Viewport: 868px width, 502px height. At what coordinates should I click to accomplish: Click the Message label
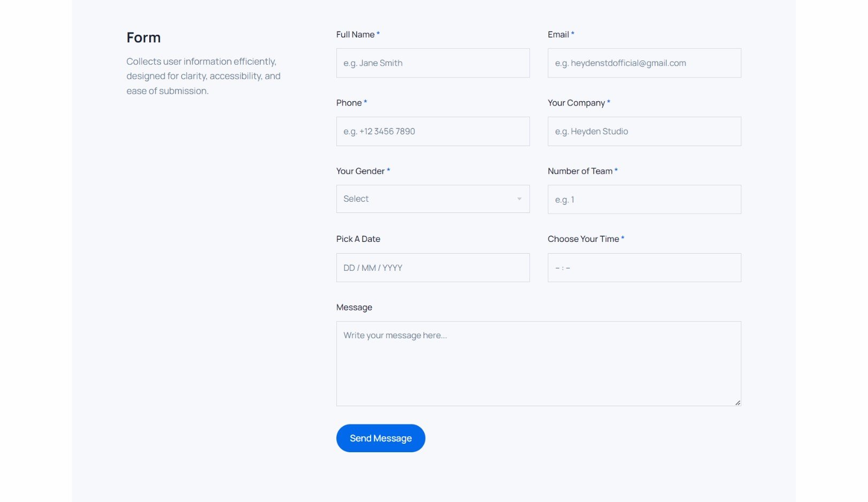pos(354,307)
